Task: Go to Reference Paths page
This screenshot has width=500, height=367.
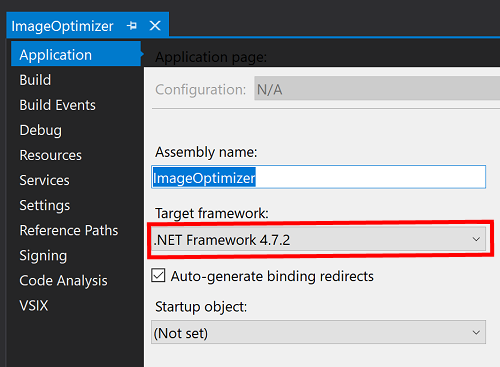Action: [69, 231]
